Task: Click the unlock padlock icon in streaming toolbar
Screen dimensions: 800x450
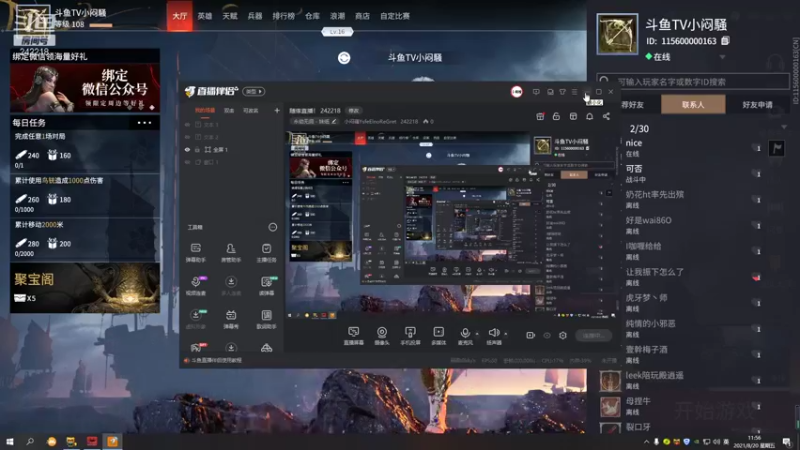Action: [x=556, y=116]
